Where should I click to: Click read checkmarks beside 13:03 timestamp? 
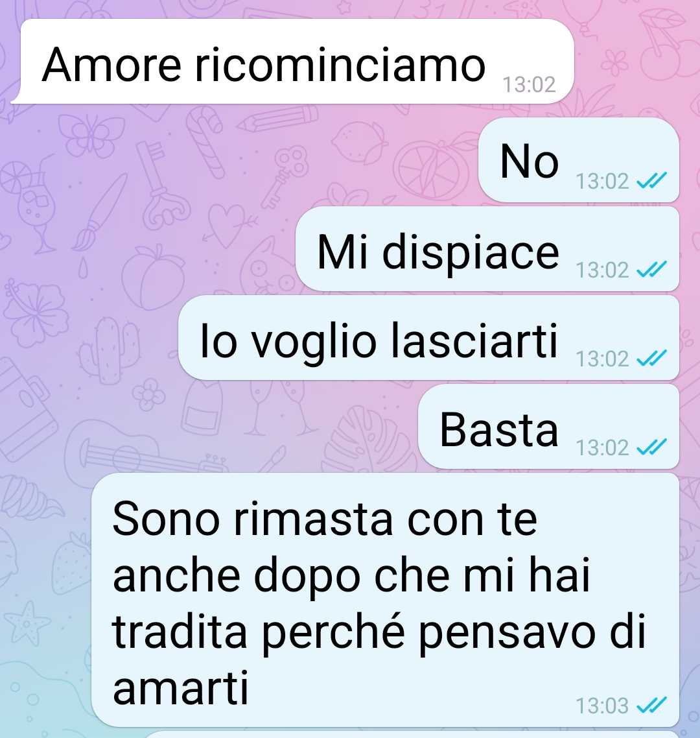651,705
